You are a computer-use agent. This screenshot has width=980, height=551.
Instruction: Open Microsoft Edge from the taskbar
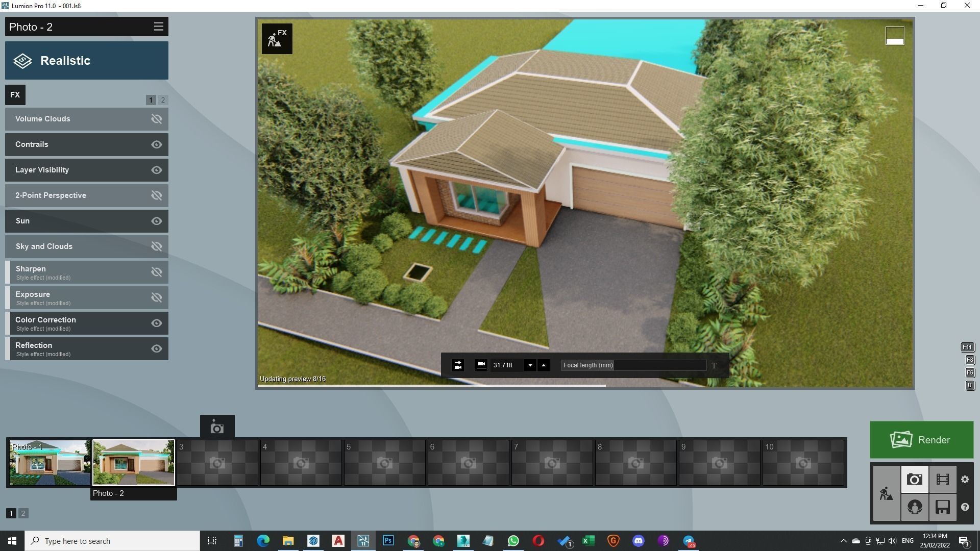(263, 541)
